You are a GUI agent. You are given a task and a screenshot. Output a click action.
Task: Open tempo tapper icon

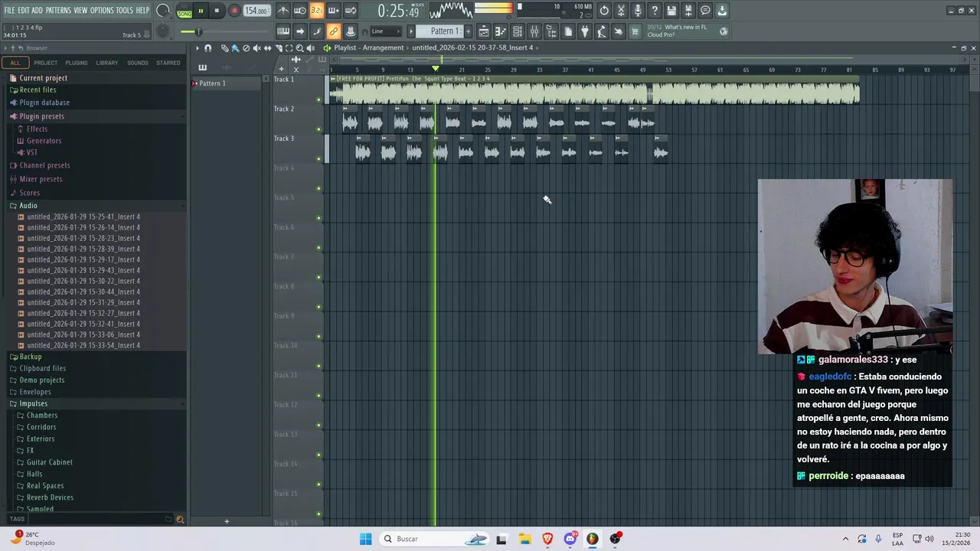pos(602,31)
